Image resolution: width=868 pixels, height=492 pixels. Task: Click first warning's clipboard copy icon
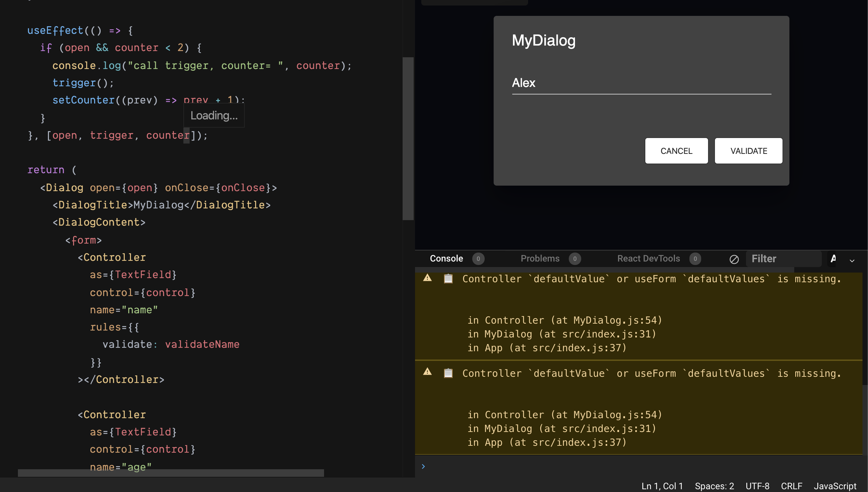(448, 278)
